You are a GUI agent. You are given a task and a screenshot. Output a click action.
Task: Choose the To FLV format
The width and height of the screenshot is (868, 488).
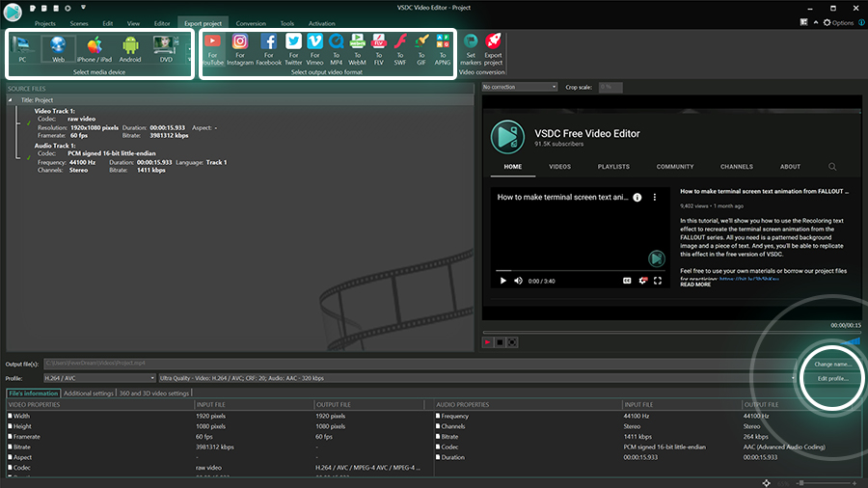point(379,49)
